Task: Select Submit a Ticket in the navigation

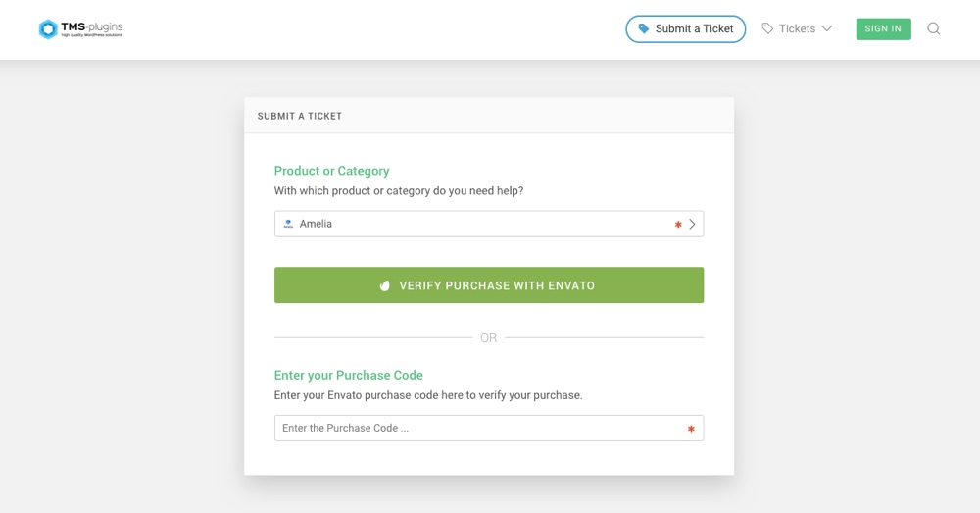Action: 686,28
